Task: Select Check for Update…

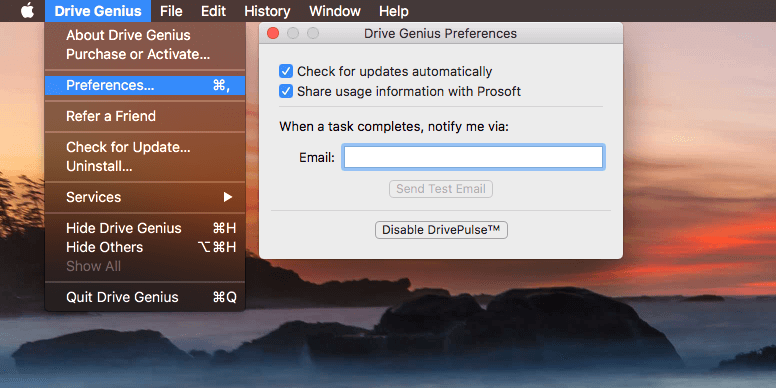Action: (x=145, y=147)
